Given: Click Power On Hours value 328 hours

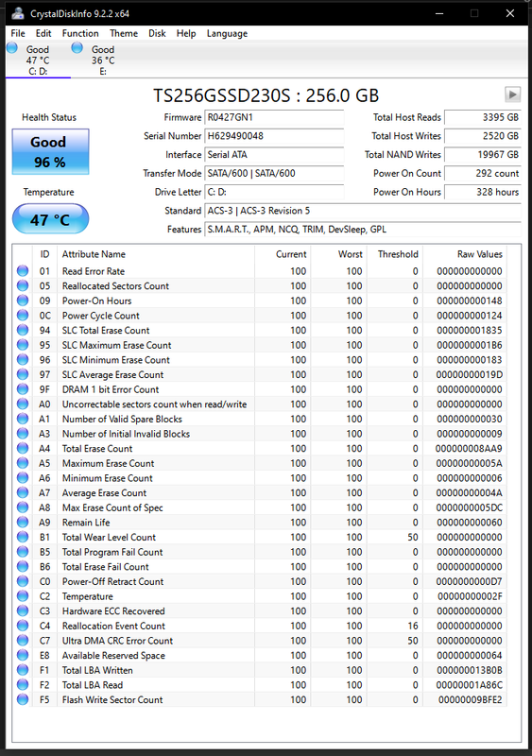Looking at the screenshot, I should [482, 192].
